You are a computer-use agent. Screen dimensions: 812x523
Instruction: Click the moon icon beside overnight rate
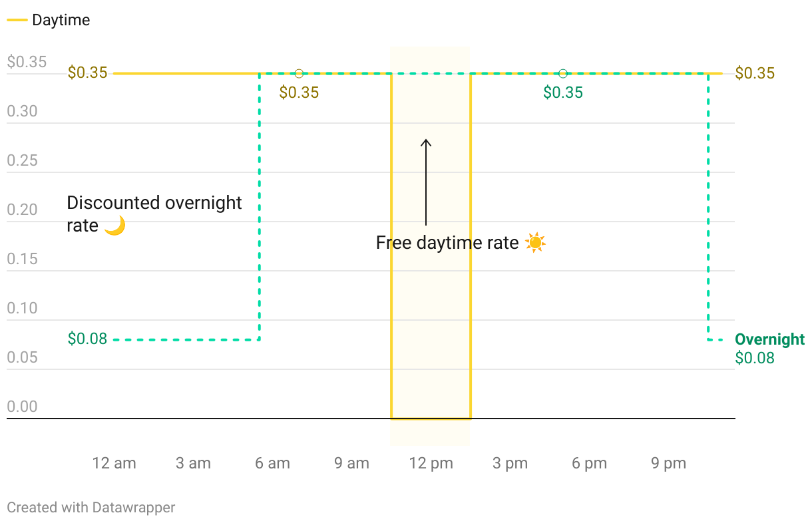[x=115, y=226]
